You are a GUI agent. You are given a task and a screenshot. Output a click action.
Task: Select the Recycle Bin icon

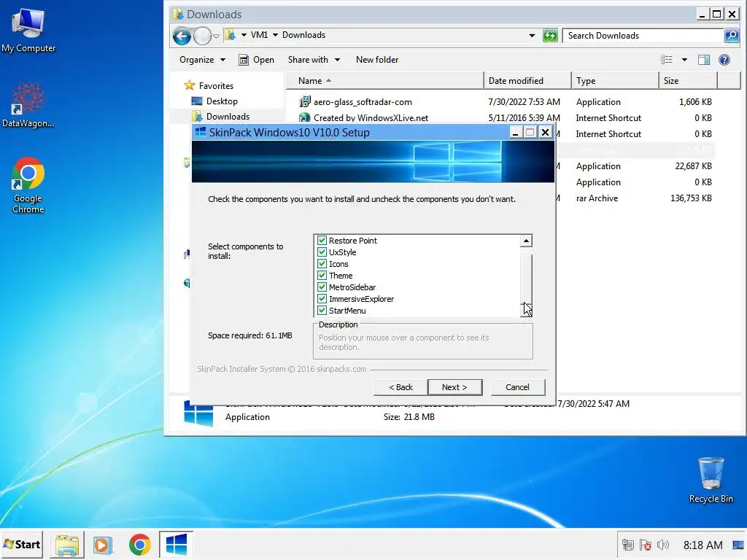711,480
